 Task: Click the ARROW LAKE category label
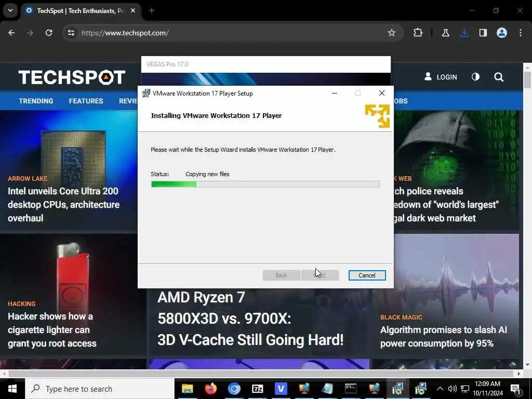coord(28,179)
